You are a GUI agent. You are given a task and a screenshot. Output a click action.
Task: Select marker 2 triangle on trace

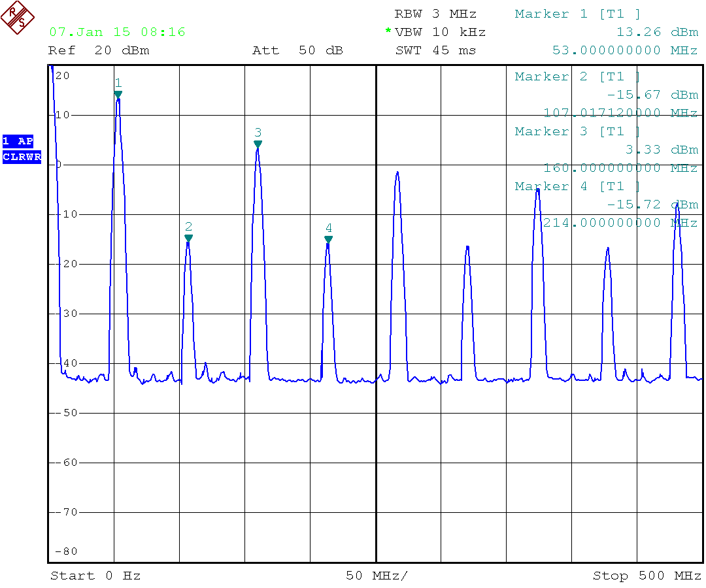[189, 238]
